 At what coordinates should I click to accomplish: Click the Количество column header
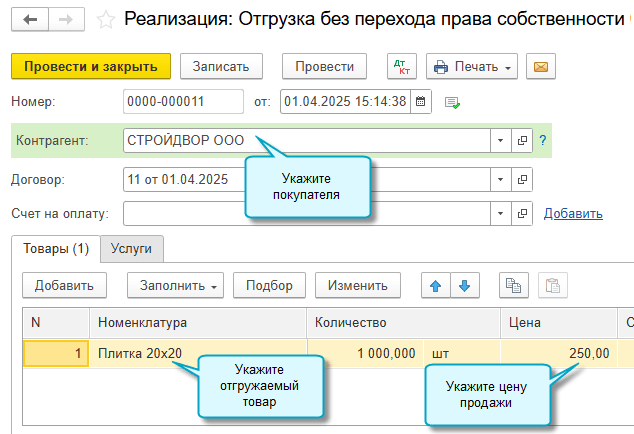(404, 323)
